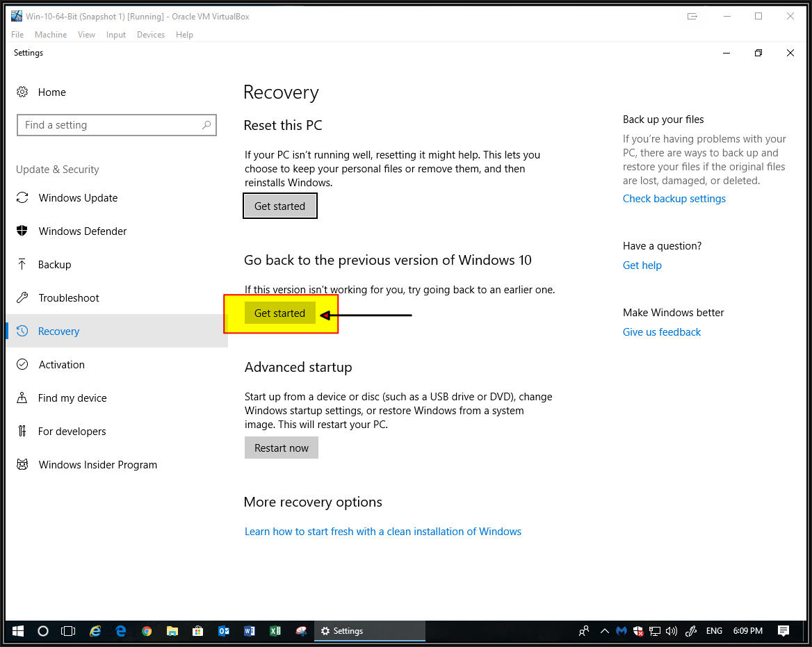The width and height of the screenshot is (812, 647).
Task: Go to Backup settings page
Action: [x=117, y=265]
